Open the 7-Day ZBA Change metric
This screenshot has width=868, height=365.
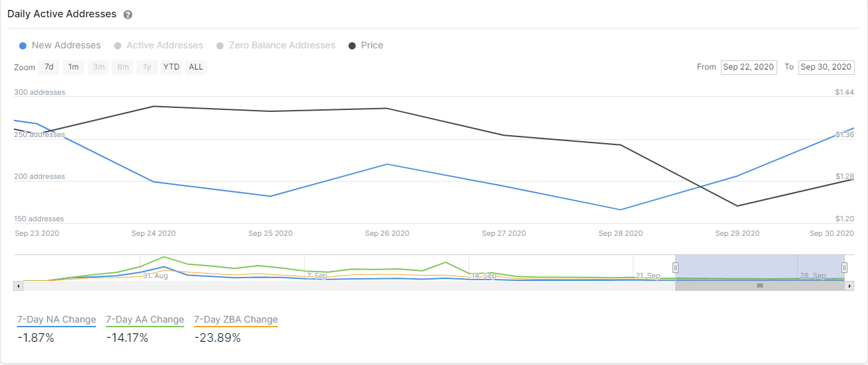[236, 320]
